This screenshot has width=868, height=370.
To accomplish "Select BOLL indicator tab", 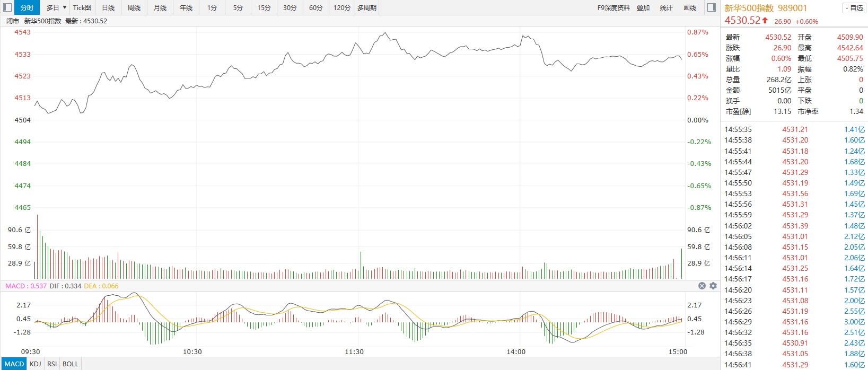I will 71,364.
